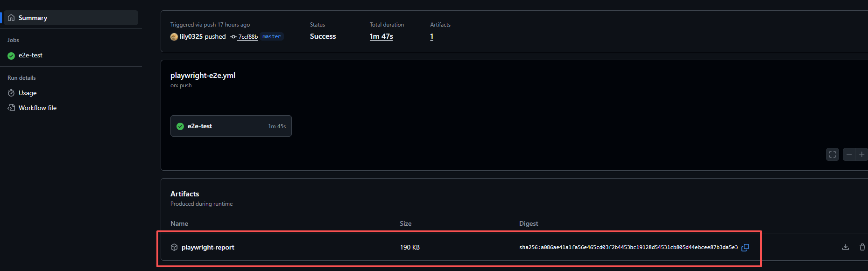Click the commit icon beside 7ccf88b
The height and width of the screenshot is (271, 868).
tap(233, 37)
